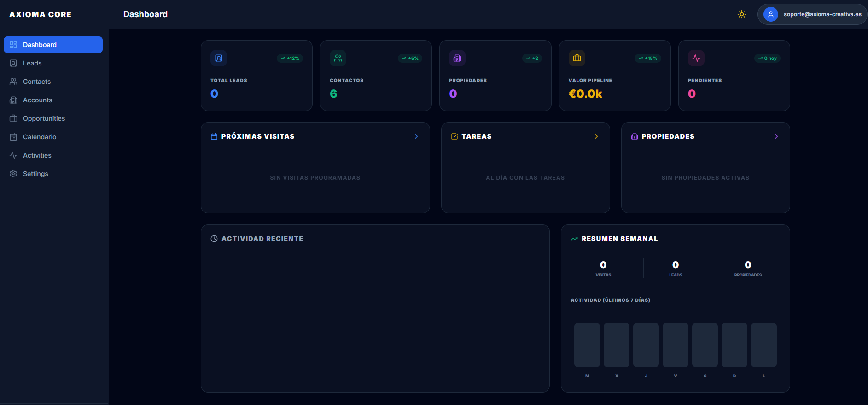Click the Contactos value 6
The width and height of the screenshot is (868, 405).
click(333, 94)
